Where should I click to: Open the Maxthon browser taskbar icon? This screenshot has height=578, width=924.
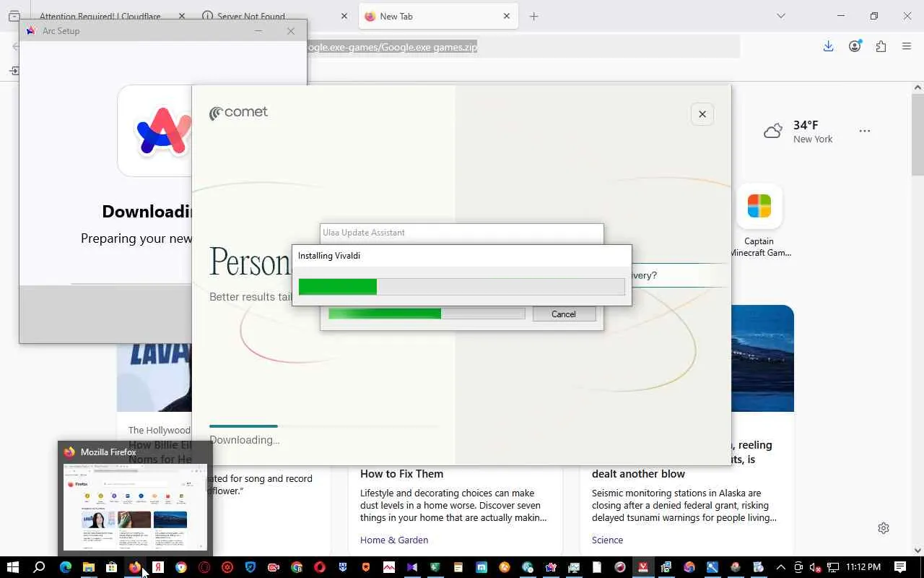point(481,567)
